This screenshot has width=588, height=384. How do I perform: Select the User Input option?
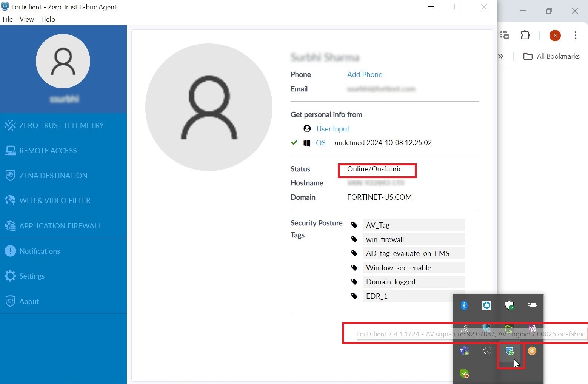[333, 128]
